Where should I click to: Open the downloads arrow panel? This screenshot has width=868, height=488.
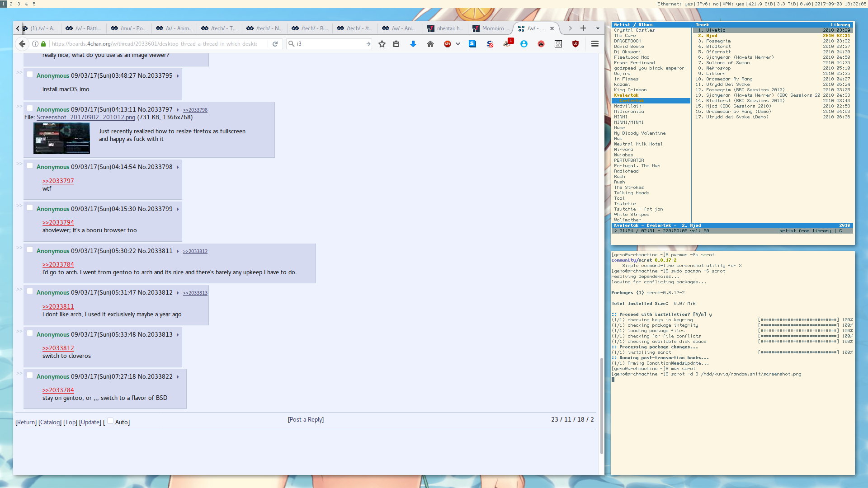coord(413,44)
